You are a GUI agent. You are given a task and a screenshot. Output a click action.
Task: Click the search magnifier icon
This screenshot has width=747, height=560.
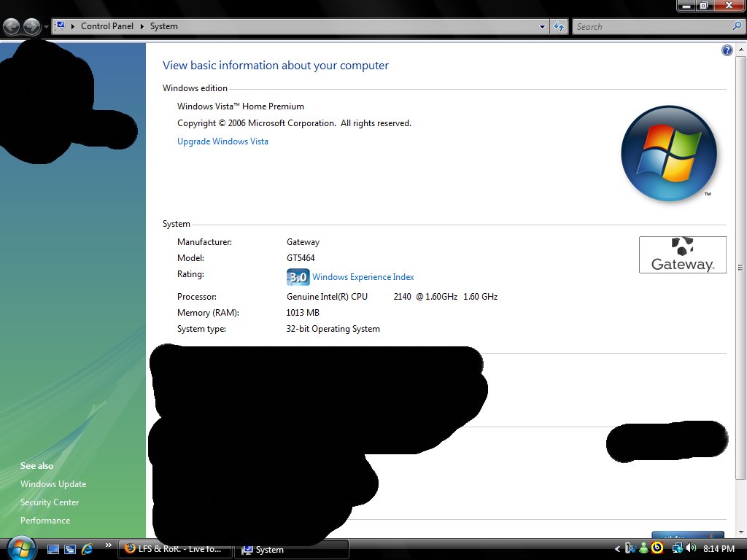[x=737, y=26]
